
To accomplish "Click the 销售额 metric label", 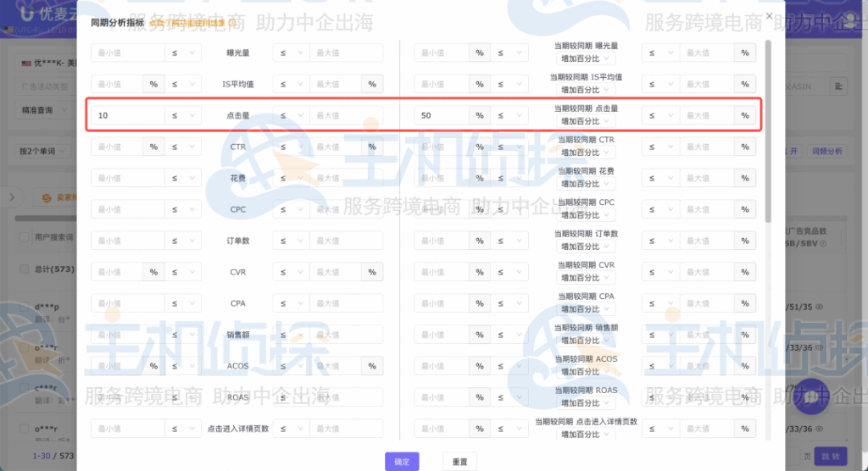I will click(x=238, y=335).
